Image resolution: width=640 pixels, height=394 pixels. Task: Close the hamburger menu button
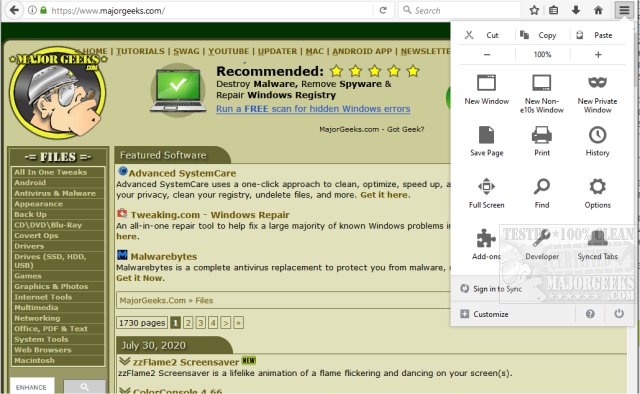click(x=624, y=10)
